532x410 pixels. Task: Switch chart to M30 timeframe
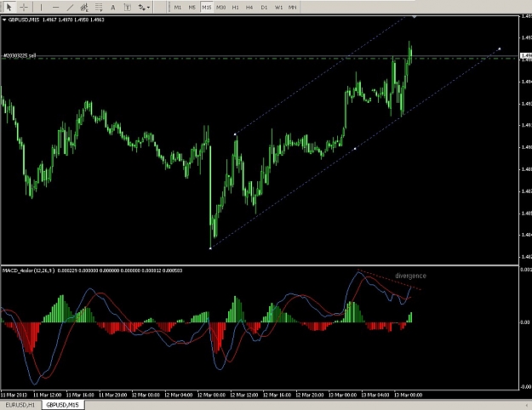tap(220, 7)
